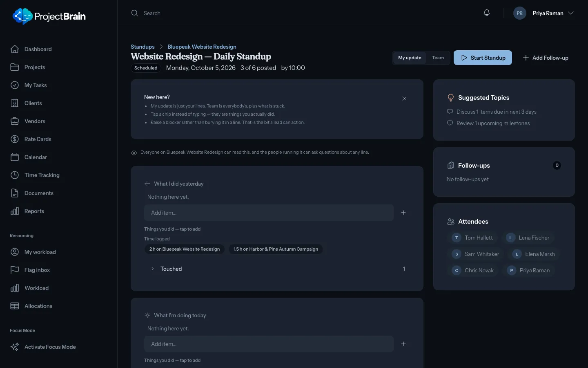Screen dimensions: 588x368
Task: Open the Dashboard home icon
Action: pos(15,49)
